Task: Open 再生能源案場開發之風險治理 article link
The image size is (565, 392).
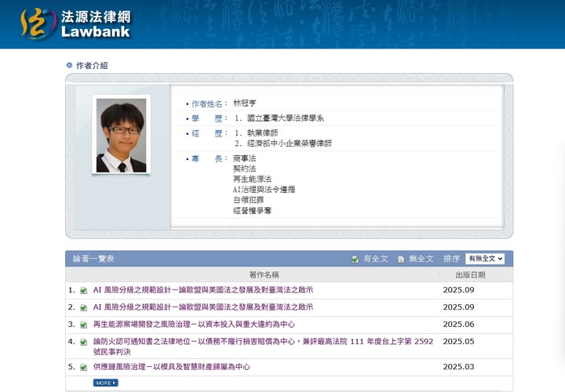Action: coord(194,325)
